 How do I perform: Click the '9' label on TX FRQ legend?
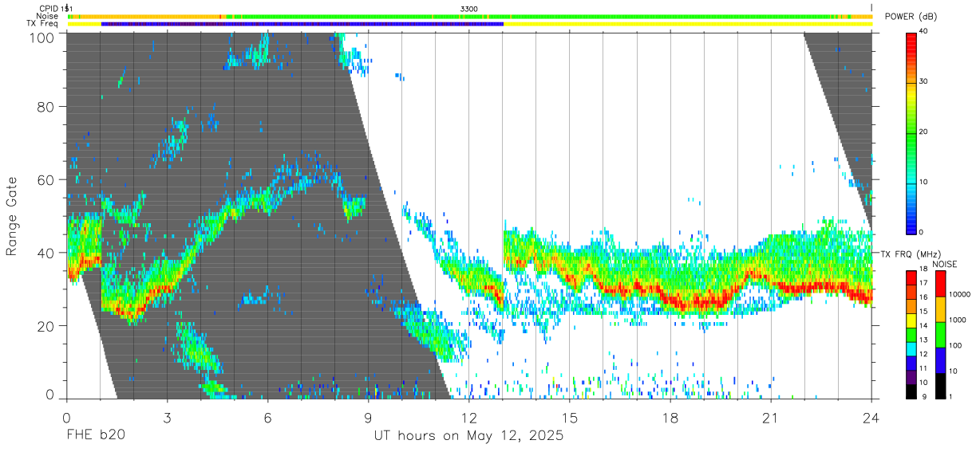pyautogui.click(x=924, y=397)
